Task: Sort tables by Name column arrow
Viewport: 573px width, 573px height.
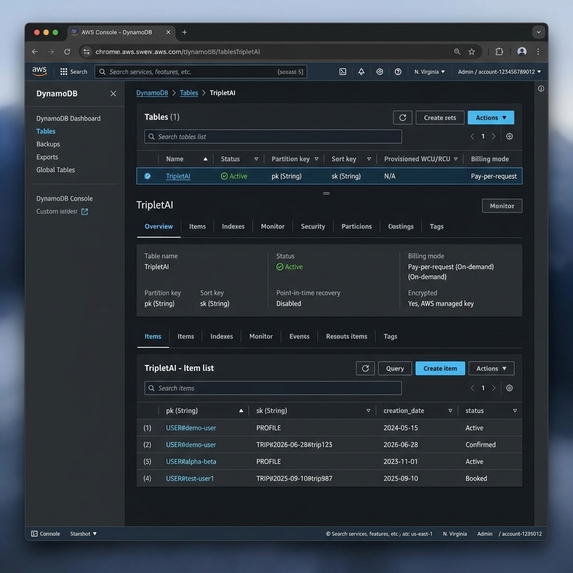Action: pyautogui.click(x=205, y=159)
